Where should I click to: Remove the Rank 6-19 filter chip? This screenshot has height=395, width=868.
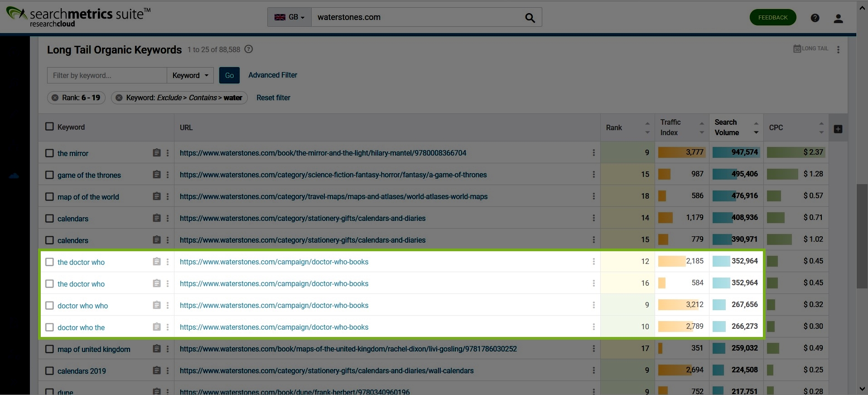[55, 98]
